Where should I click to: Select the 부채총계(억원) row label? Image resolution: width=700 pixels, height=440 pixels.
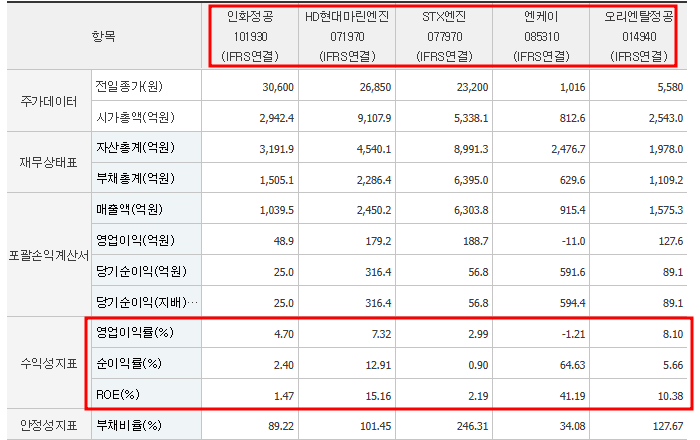135,178
